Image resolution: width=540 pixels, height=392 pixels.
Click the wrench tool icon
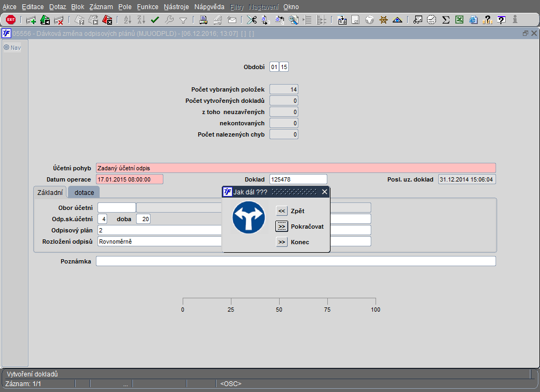[169, 20]
